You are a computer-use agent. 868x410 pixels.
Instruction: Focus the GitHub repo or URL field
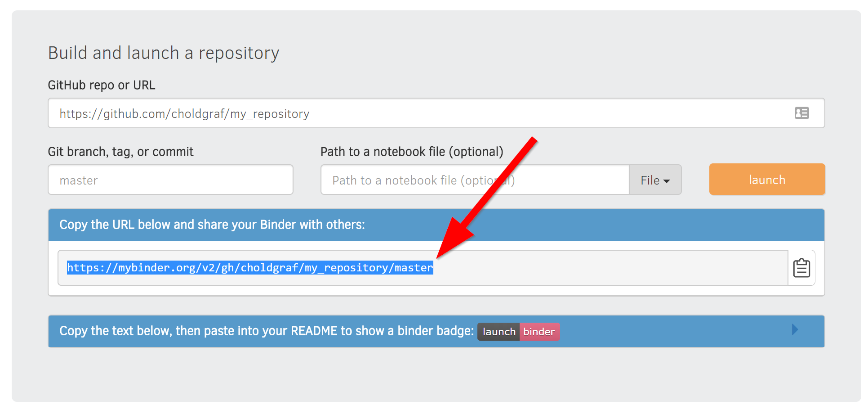tap(436, 113)
